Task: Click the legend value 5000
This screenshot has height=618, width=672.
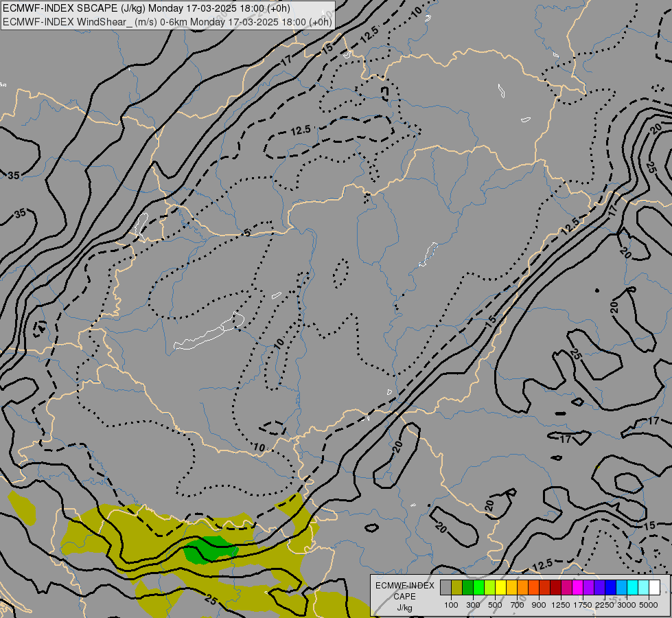Action: 649,605
